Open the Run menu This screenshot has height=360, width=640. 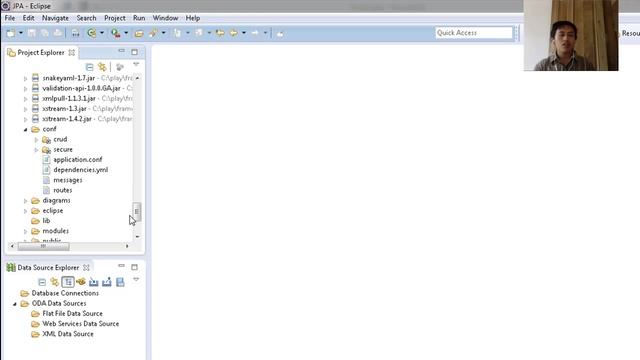(x=139, y=18)
